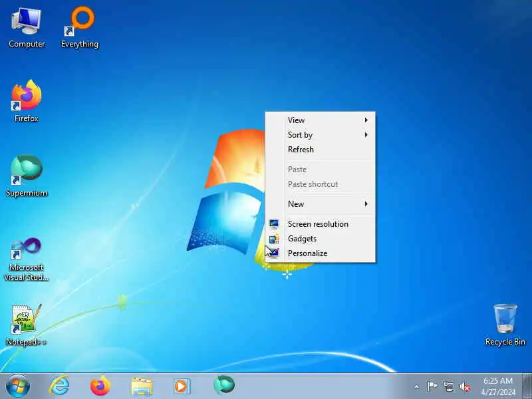532x399 pixels.
Task: Expand the New submenu
Action: click(x=321, y=204)
